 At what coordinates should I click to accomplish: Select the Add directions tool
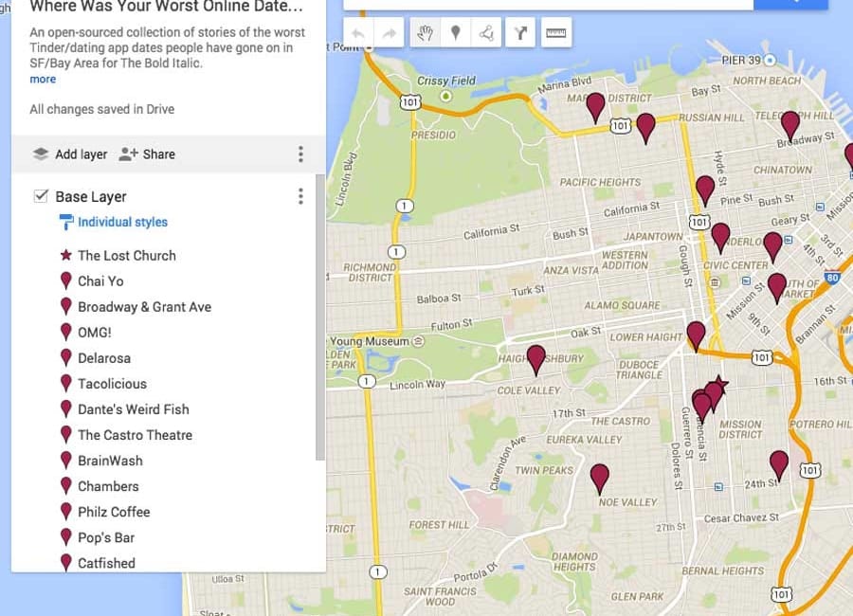(x=520, y=31)
